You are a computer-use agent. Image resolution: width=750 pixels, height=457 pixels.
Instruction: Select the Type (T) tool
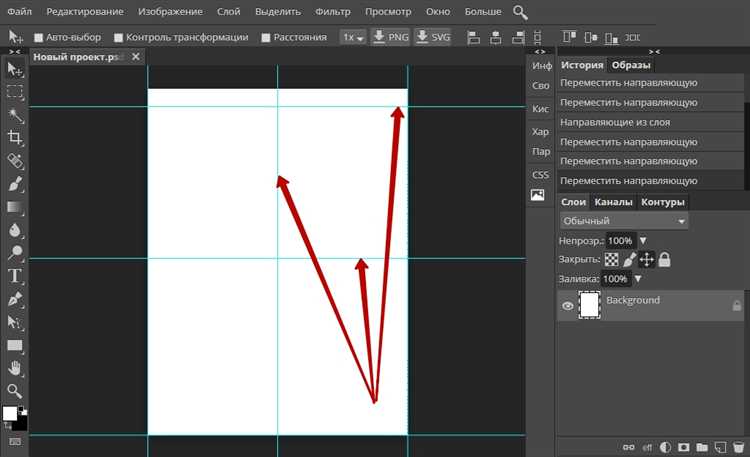point(15,276)
